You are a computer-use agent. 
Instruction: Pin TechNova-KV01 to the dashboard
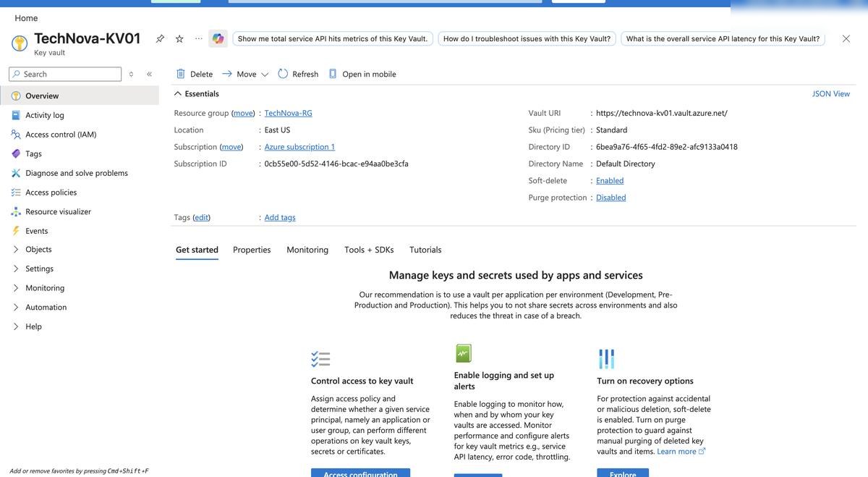(160, 38)
